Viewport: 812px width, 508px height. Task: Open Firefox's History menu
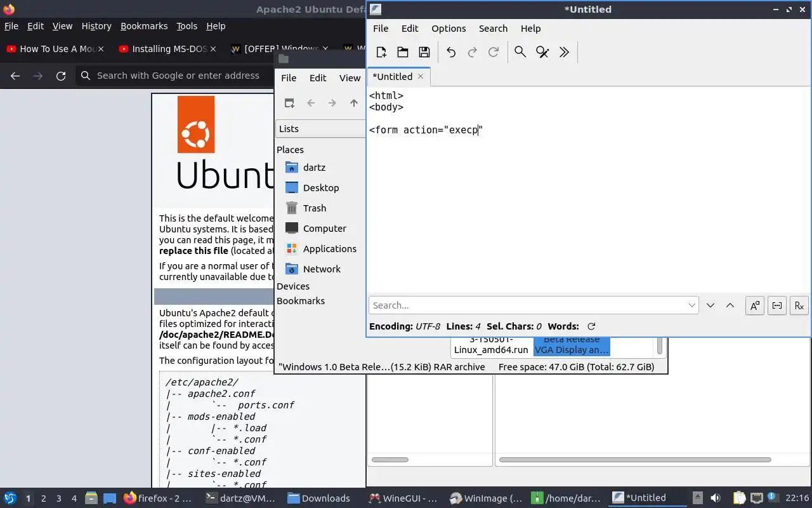point(96,26)
